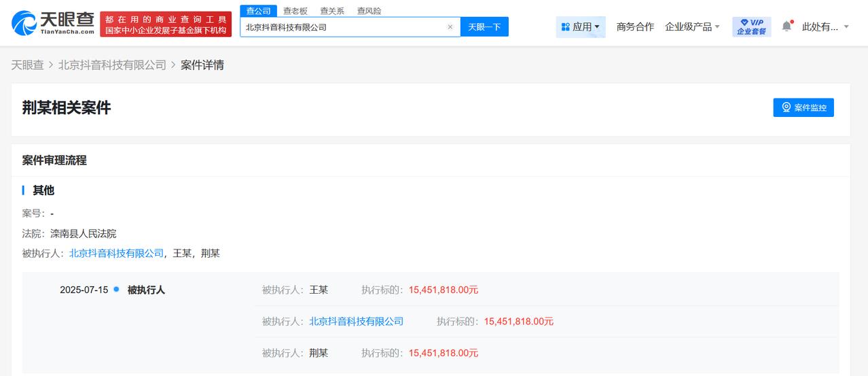
Task: Click the 案件审理流程 section title
Action: (54, 160)
